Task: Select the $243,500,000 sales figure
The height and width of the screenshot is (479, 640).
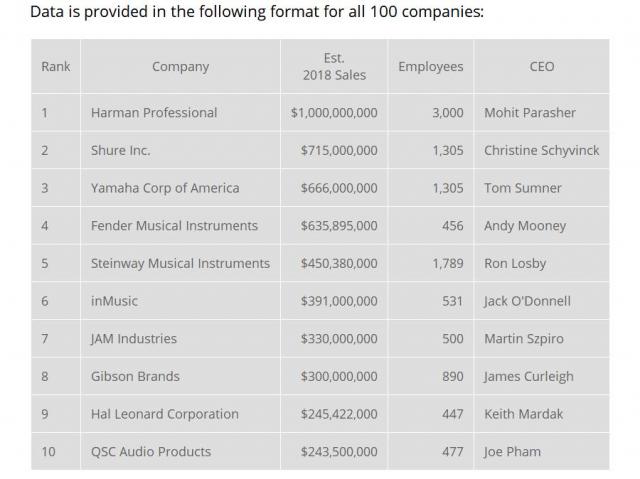Action: (339, 452)
